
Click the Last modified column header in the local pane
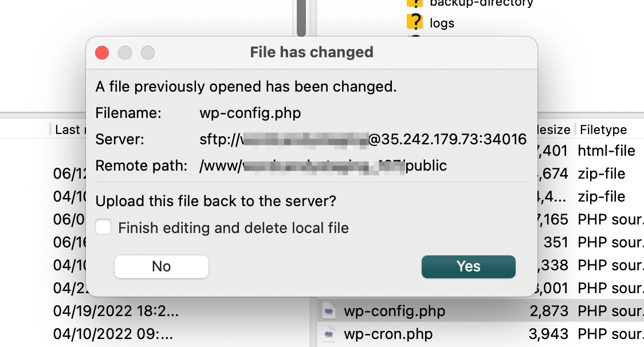click(69, 129)
